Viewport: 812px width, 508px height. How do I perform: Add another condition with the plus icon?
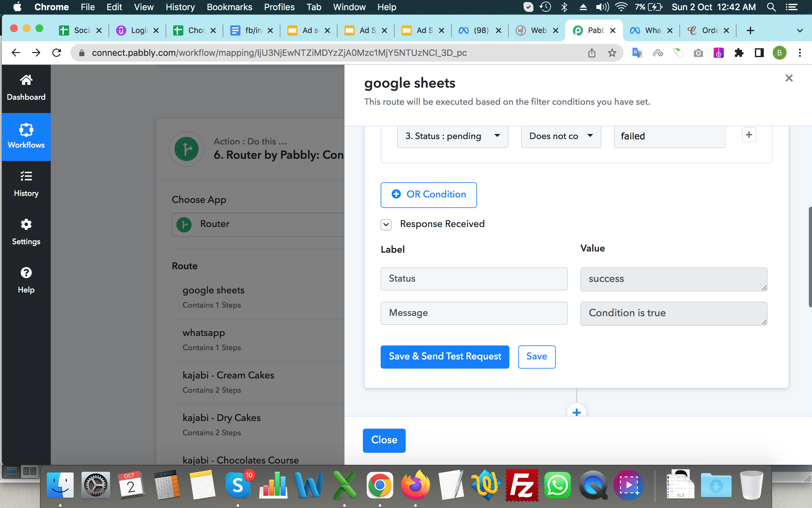coord(749,135)
